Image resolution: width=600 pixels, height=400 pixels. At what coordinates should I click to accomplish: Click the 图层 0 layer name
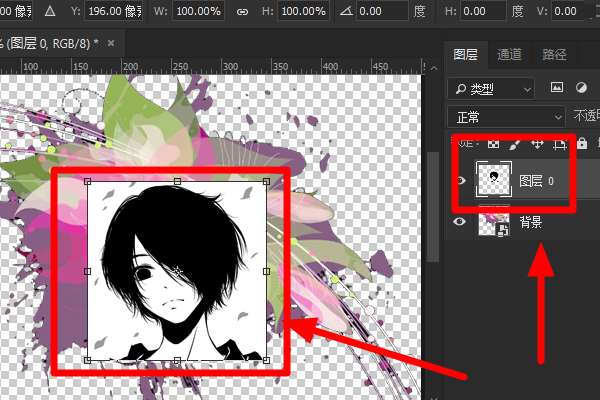(536, 181)
